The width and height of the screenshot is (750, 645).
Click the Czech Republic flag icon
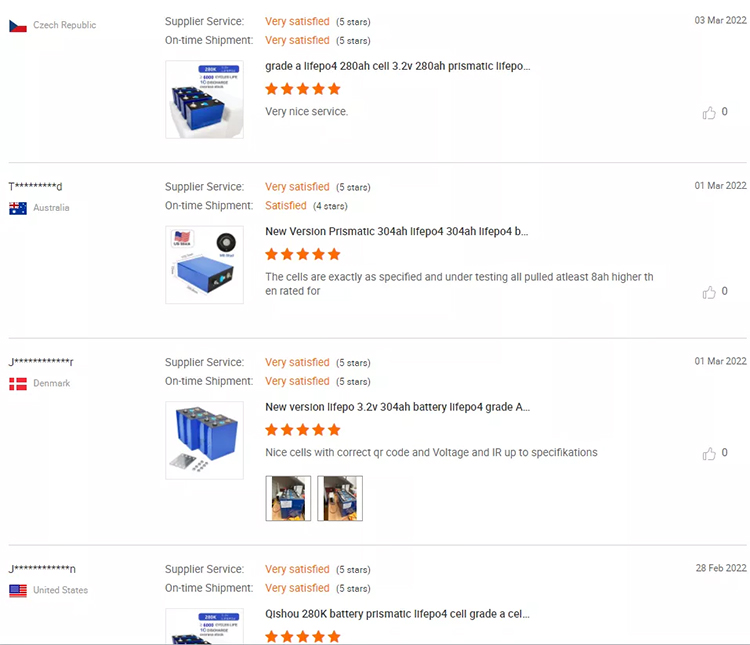tap(18, 25)
